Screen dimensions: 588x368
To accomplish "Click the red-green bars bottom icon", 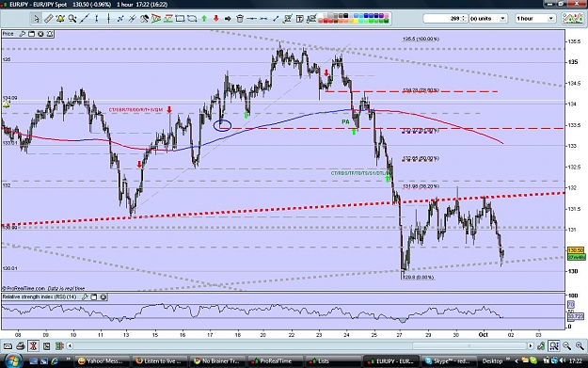I will (x=59, y=345).
